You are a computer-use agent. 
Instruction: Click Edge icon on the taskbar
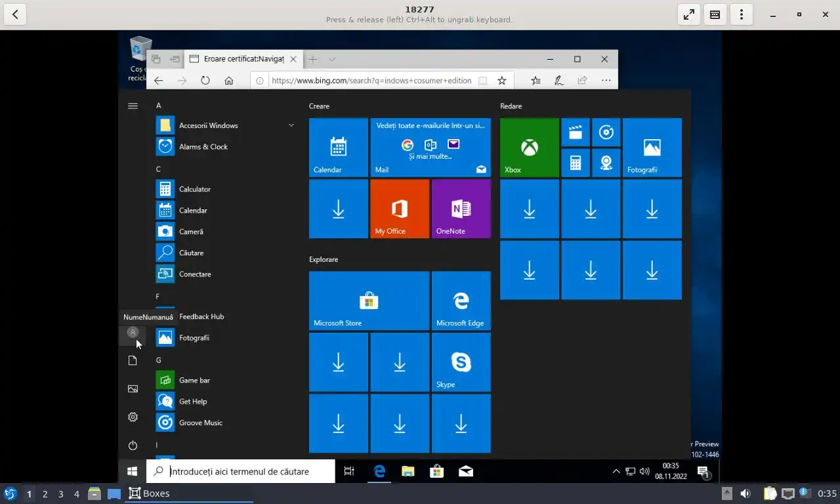coord(379,471)
